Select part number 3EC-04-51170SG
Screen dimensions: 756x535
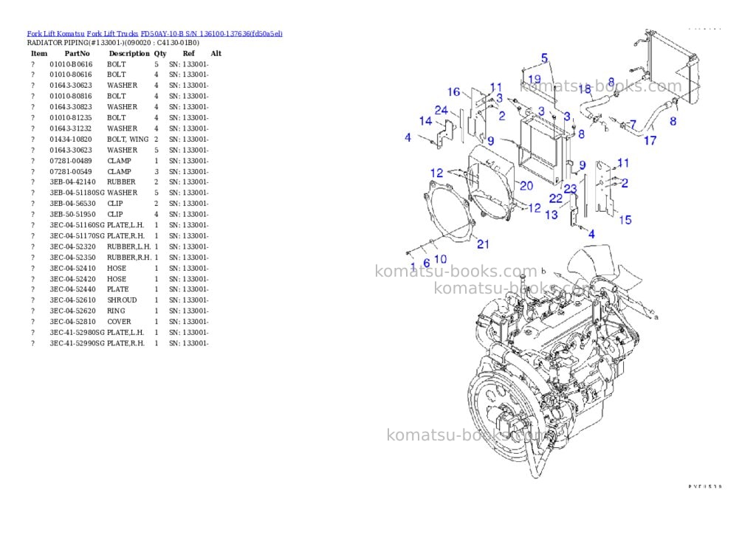(77, 236)
